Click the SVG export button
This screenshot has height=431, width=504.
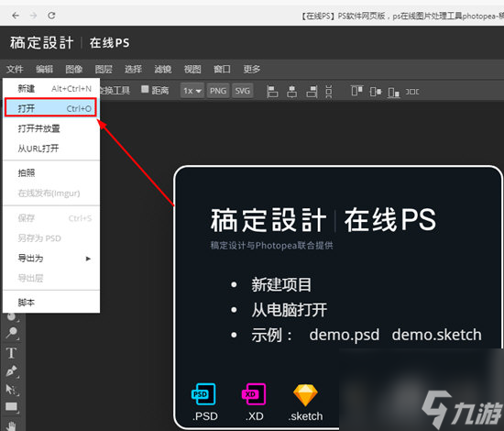(x=242, y=91)
